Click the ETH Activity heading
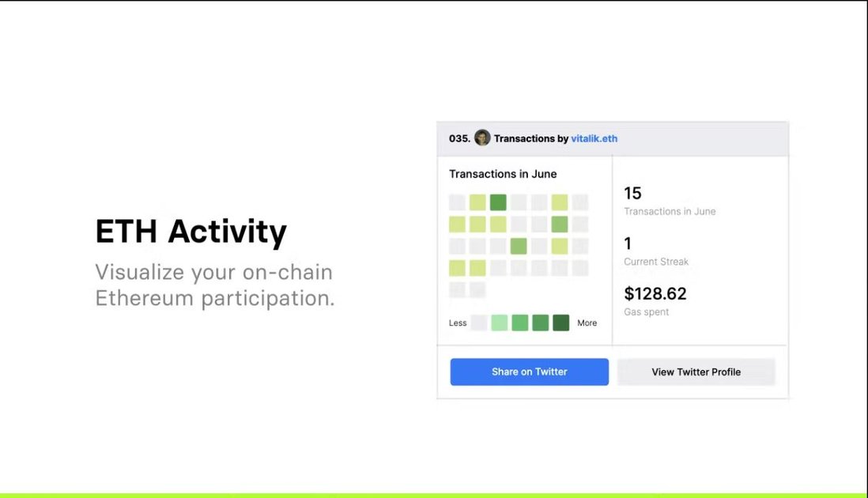Screen dimensions: 868x498 [x=191, y=231]
